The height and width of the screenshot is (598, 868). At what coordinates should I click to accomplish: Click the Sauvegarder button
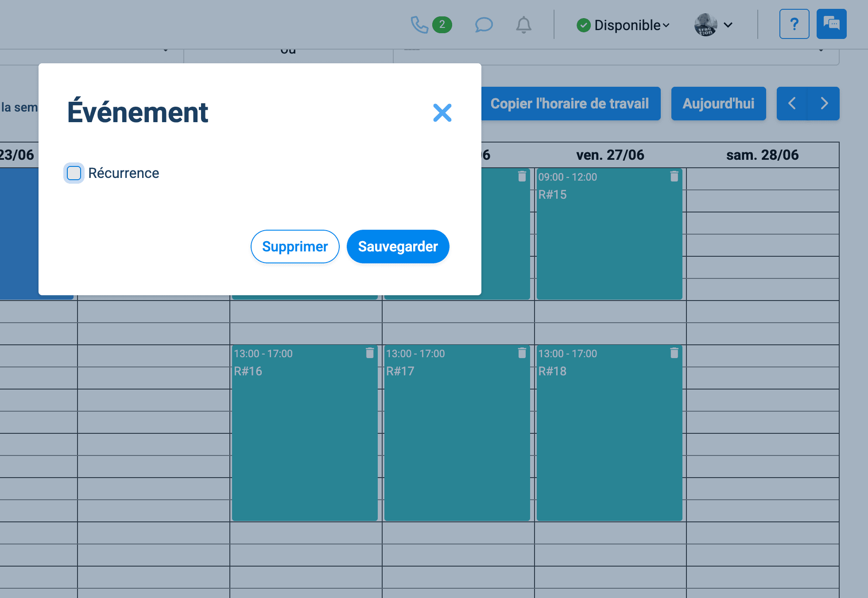coord(398,247)
